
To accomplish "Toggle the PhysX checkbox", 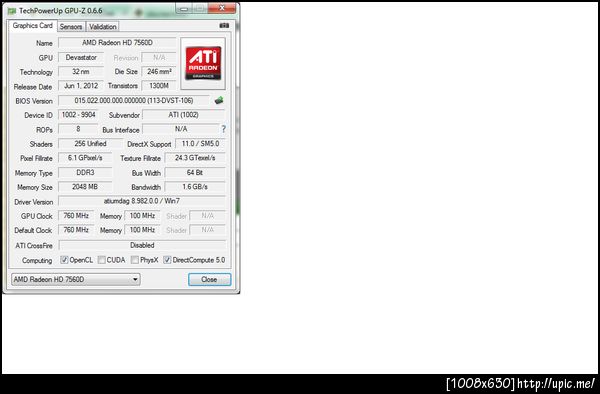I will click(x=135, y=260).
